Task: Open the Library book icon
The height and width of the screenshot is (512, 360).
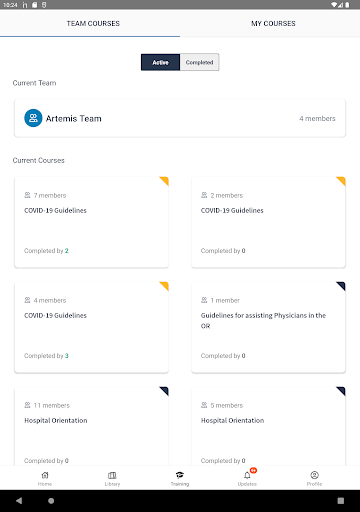Action: point(112,475)
